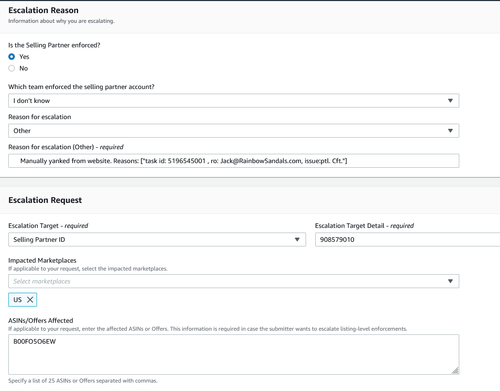Click the Escalation Request section heading
The width and height of the screenshot is (500, 391).
pos(45,200)
